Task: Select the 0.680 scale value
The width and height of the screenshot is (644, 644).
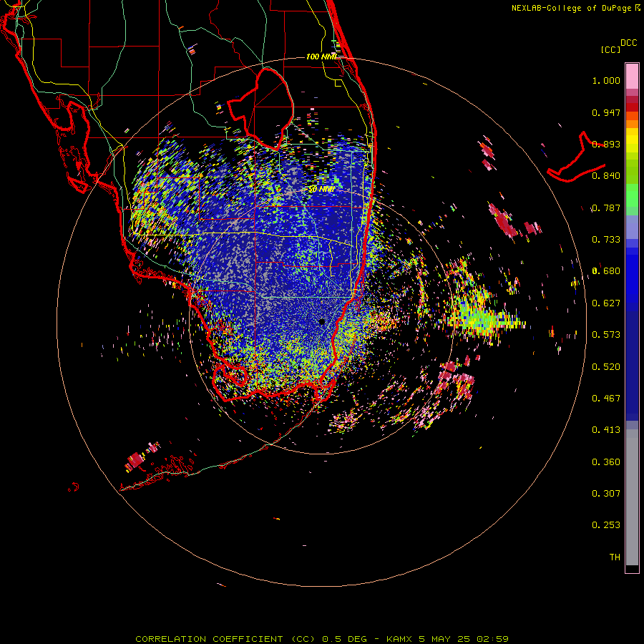Action: [606, 271]
